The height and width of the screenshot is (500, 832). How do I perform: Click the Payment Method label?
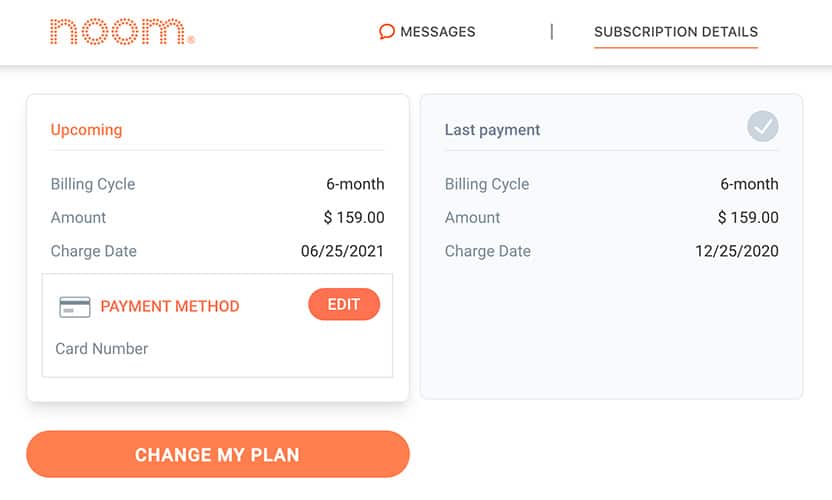coord(170,306)
